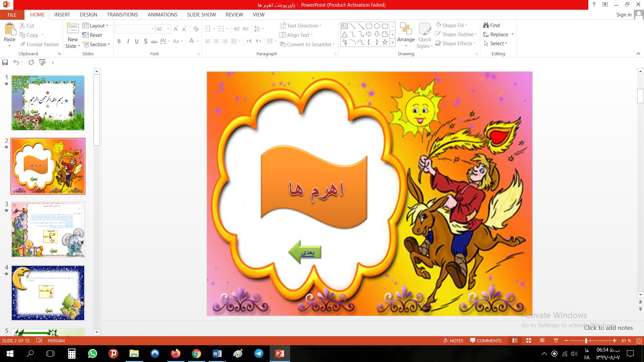
Task: Click the Save icon in quick access toolbar
Action: (x=5, y=62)
